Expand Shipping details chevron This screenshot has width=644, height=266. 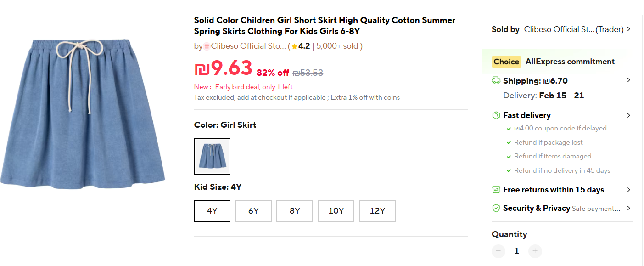pos(628,80)
